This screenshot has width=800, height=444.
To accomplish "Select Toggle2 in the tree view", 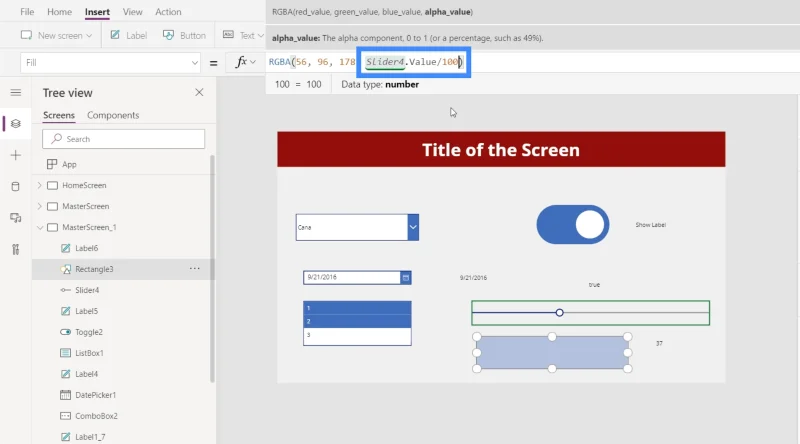I will [89, 332].
